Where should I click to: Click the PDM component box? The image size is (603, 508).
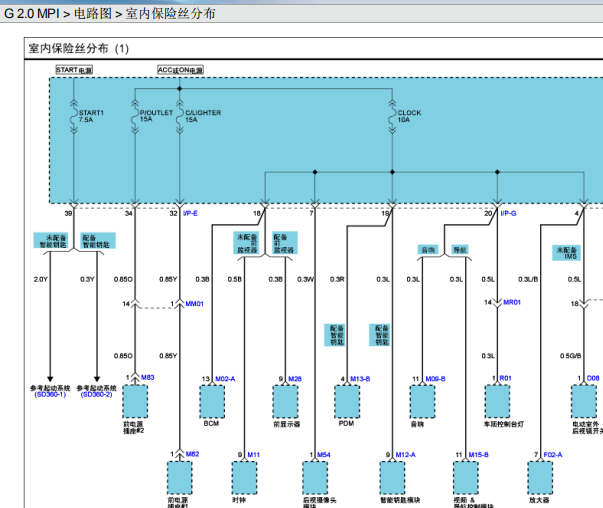pos(347,402)
